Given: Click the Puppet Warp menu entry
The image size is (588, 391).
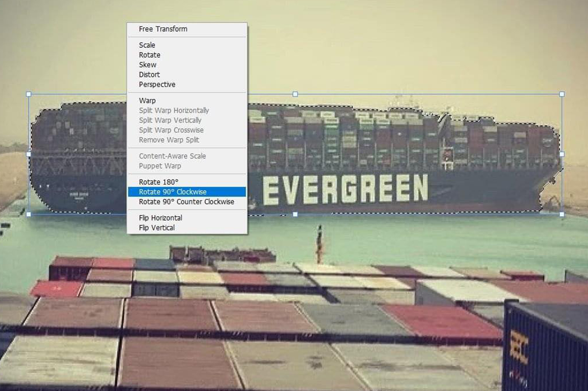Looking at the screenshot, I should (160, 166).
